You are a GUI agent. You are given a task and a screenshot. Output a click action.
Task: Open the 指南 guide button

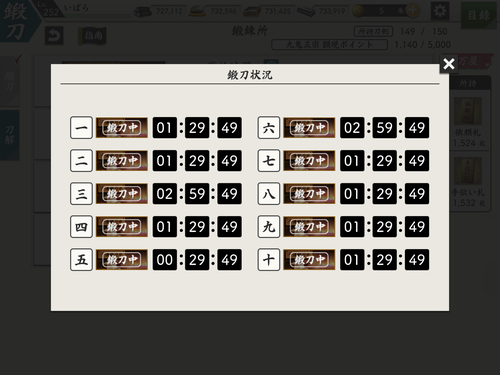click(92, 36)
